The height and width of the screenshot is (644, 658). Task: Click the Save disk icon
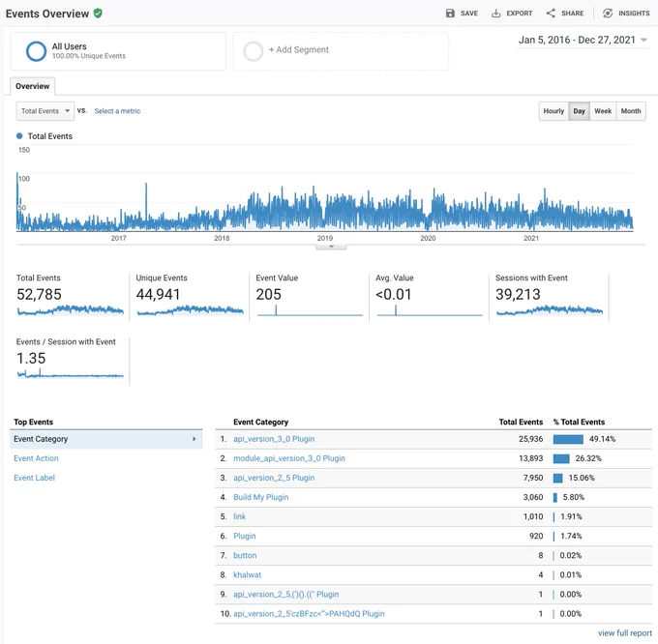pyautogui.click(x=450, y=13)
